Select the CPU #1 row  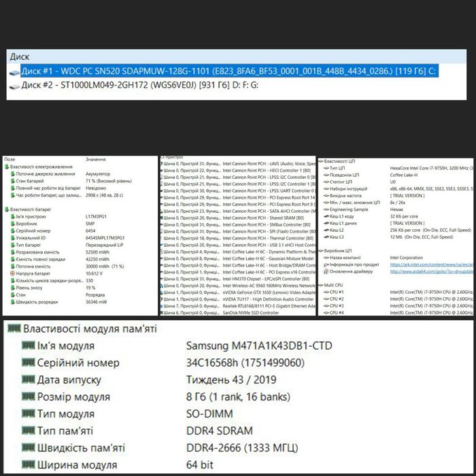coord(398,292)
